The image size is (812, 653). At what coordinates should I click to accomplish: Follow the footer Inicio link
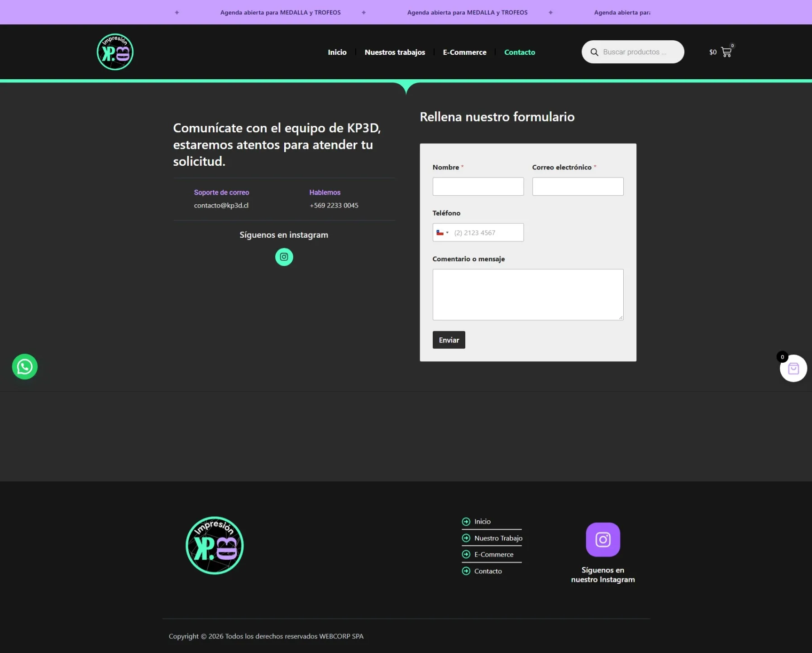point(482,522)
